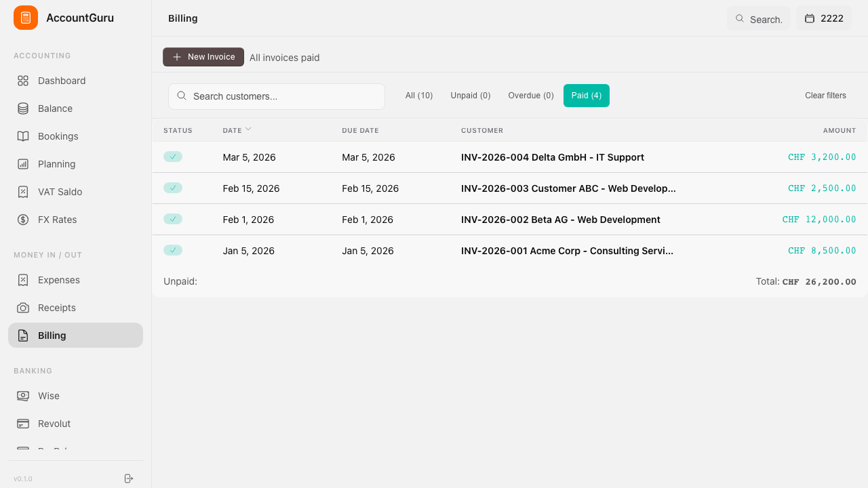868x488 pixels.
Task: Click the Revolut card icon
Action: coord(23,424)
